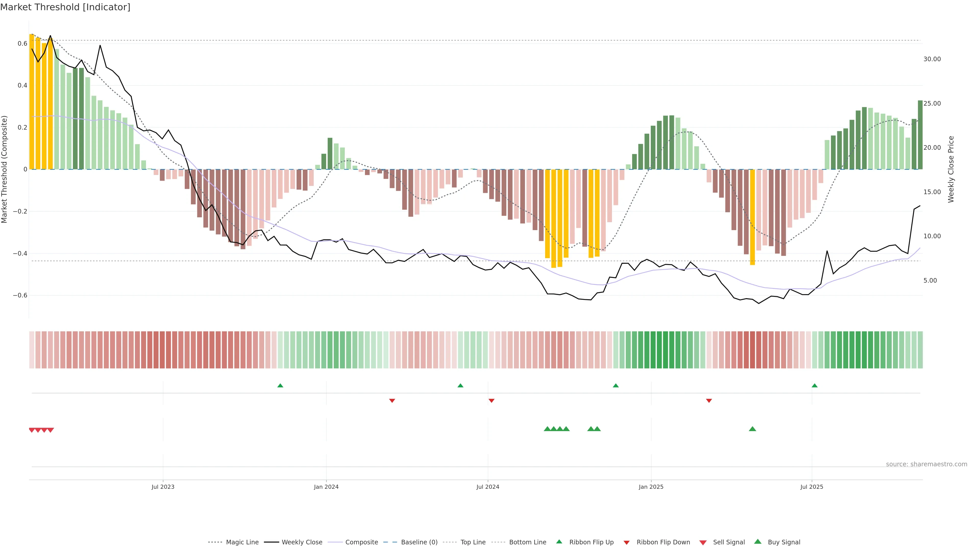The image size is (980, 551).
Task: Click the Market Threshold [Indicator] title
Action: pyautogui.click(x=65, y=7)
